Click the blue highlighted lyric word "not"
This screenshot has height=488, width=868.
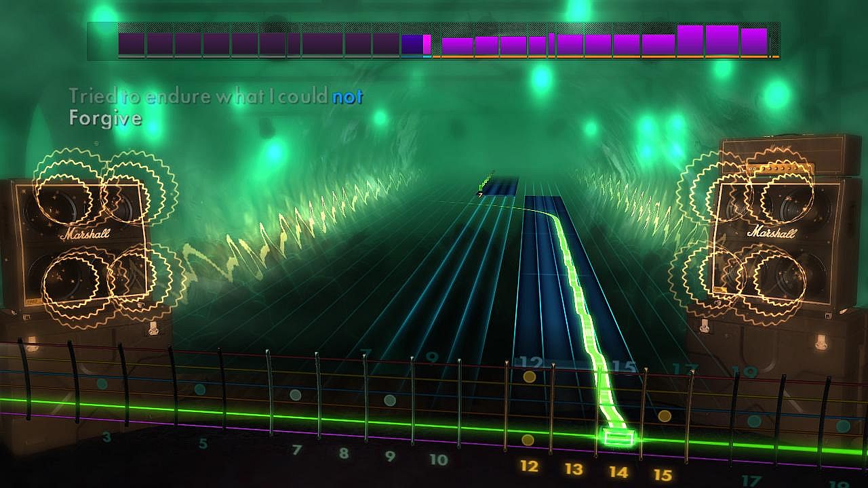pos(347,97)
